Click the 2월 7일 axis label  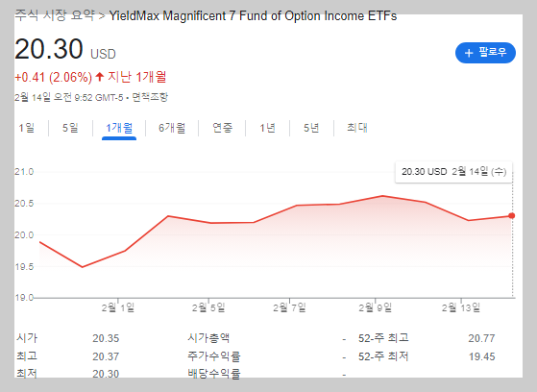[x=289, y=307]
